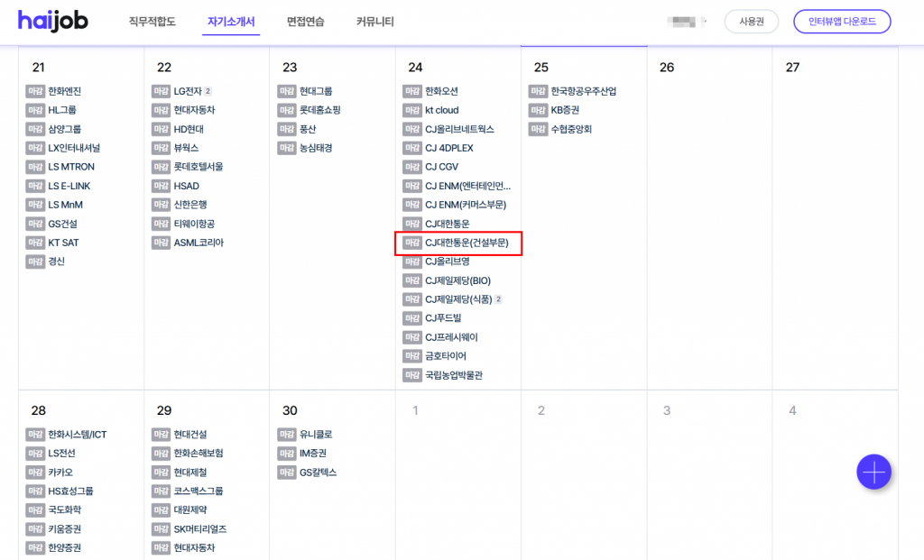Click 인터뷰앱 다운로드 button
The image size is (924, 560).
click(842, 22)
